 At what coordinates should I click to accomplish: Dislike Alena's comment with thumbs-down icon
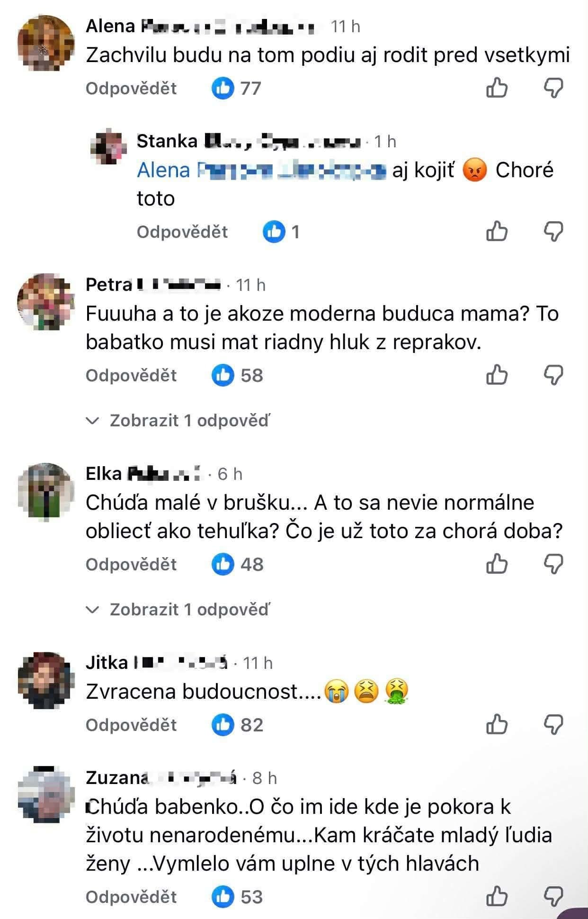pyautogui.click(x=553, y=88)
